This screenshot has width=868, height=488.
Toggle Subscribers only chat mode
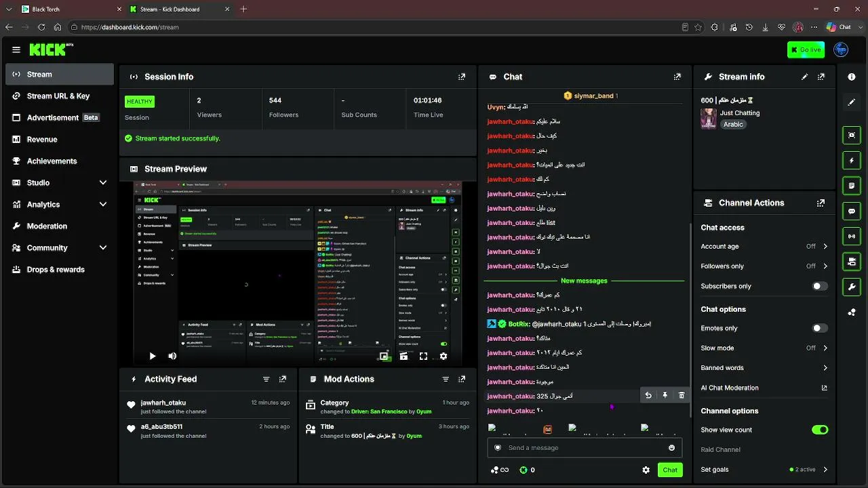(820, 286)
